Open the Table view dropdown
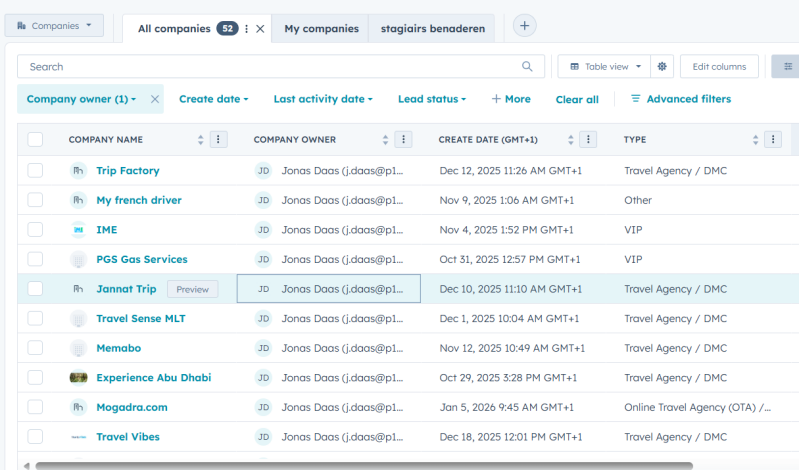This screenshot has height=470, width=799. tap(604, 67)
